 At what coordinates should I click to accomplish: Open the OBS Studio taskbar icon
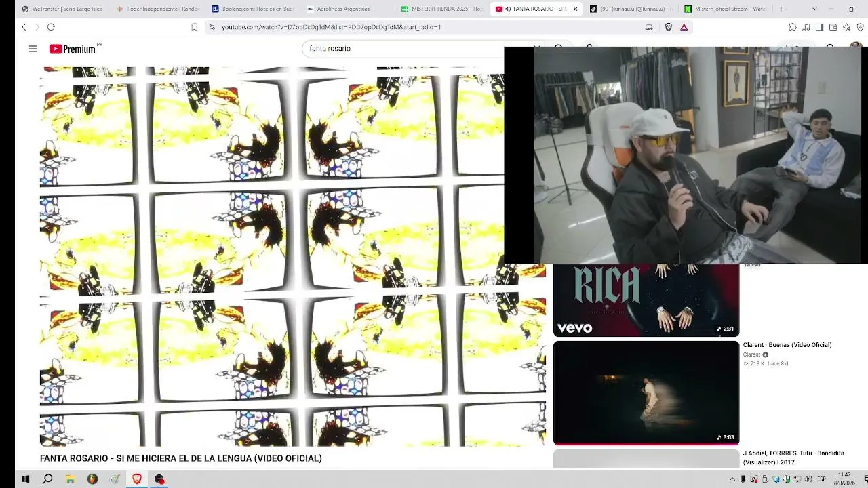pos(159,479)
